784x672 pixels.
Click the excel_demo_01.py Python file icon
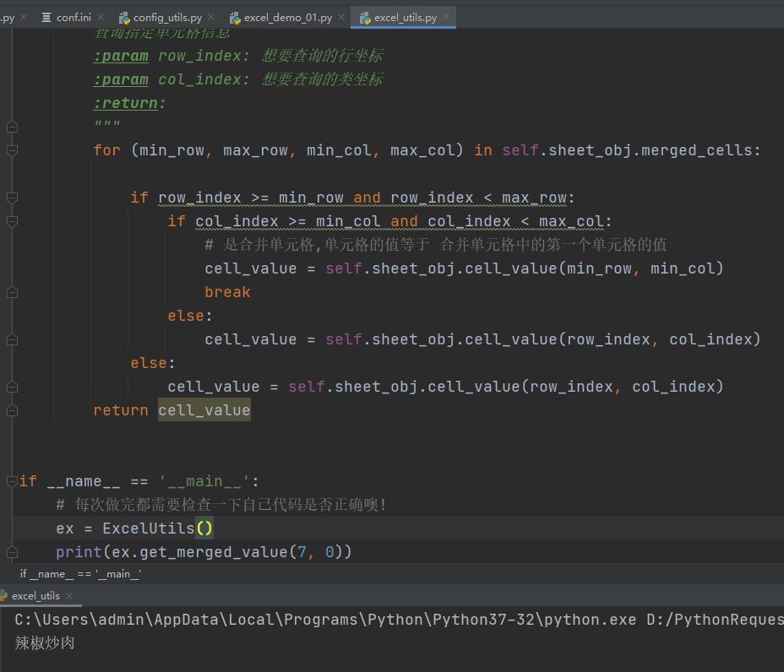[x=235, y=18]
